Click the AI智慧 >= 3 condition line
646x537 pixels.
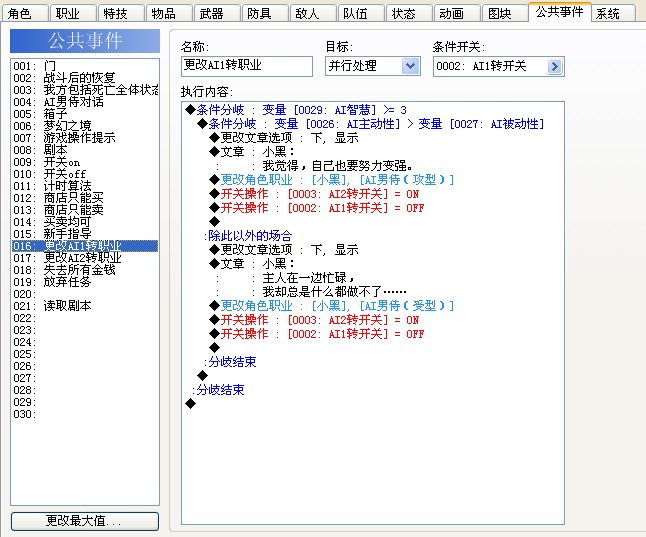point(296,110)
